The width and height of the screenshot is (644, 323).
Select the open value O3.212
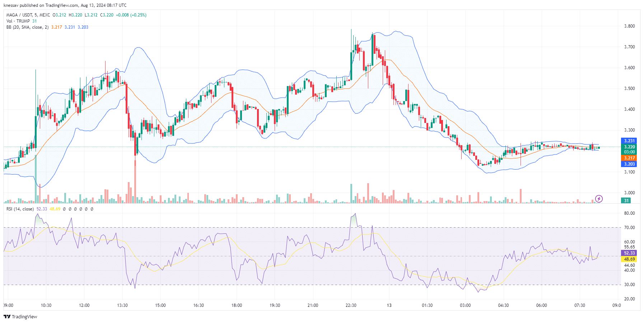(x=59, y=15)
